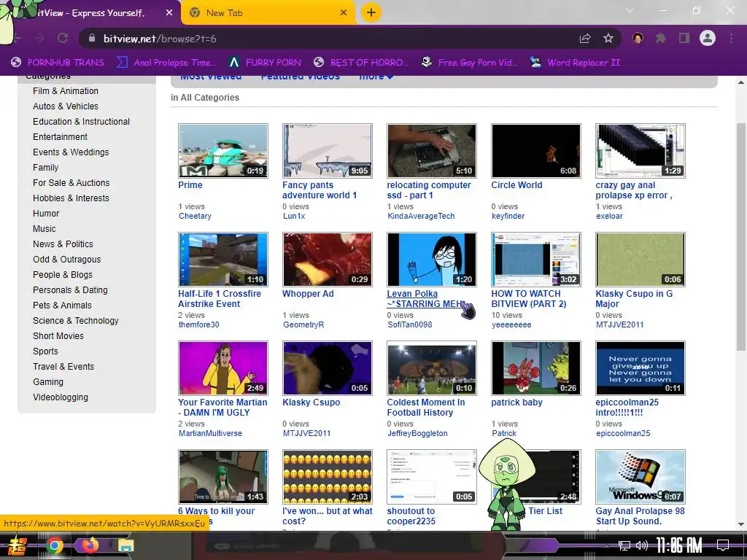
Task: Open the Circle World video thumbnail
Action: tap(536, 150)
